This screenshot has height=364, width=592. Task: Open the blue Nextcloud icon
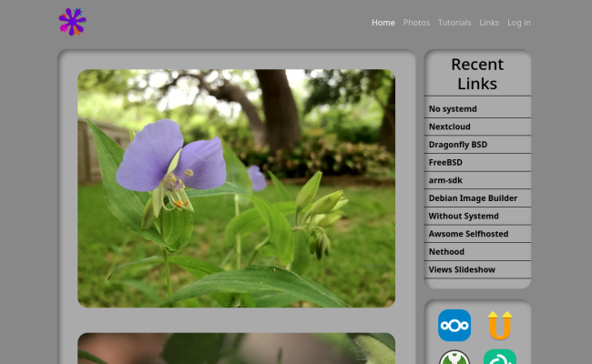coord(454,325)
